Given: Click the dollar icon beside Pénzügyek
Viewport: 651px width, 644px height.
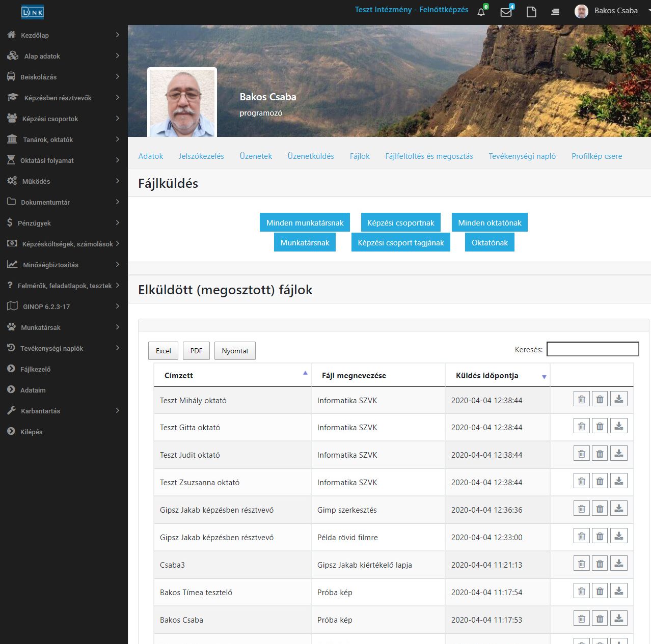Looking at the screenshot, I should [10, 222].
